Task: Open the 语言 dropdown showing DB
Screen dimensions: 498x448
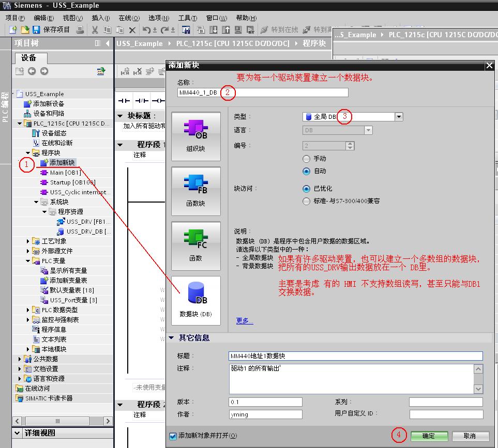Action: pyautogui.click(x=368, y=130)
